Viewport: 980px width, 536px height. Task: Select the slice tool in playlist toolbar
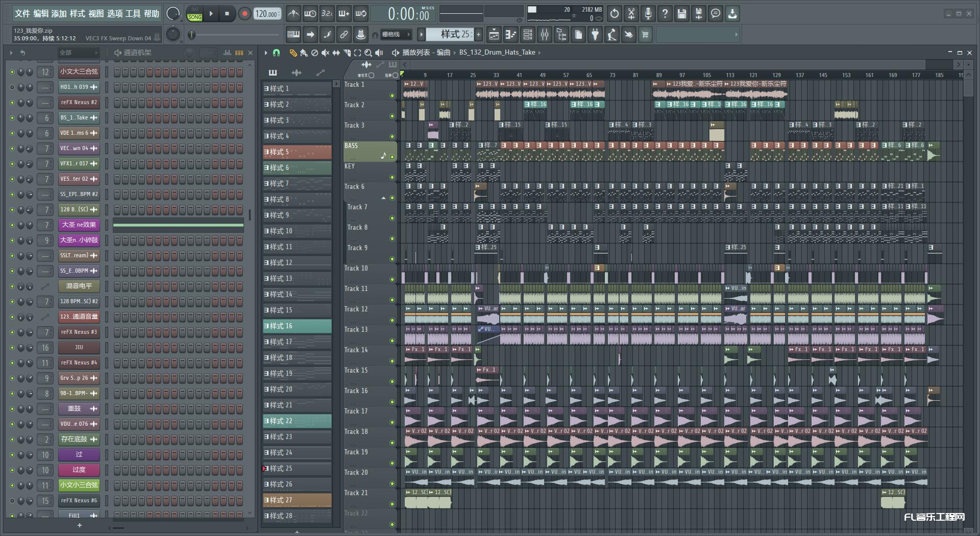tap(347, 53)
